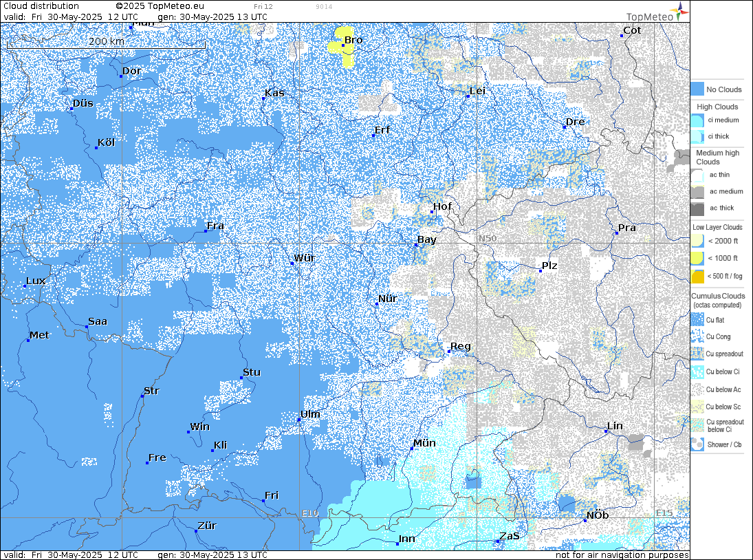
Task: Click the Bro city marker on yellow patch
Action: pos(343,45)
